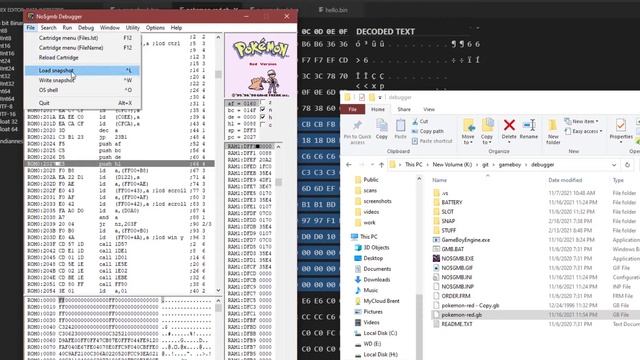The width and height of the screenshot is (640, 360).
Task: Open the File menu in NoSgmb Debugger
Action: click(31, 28)
